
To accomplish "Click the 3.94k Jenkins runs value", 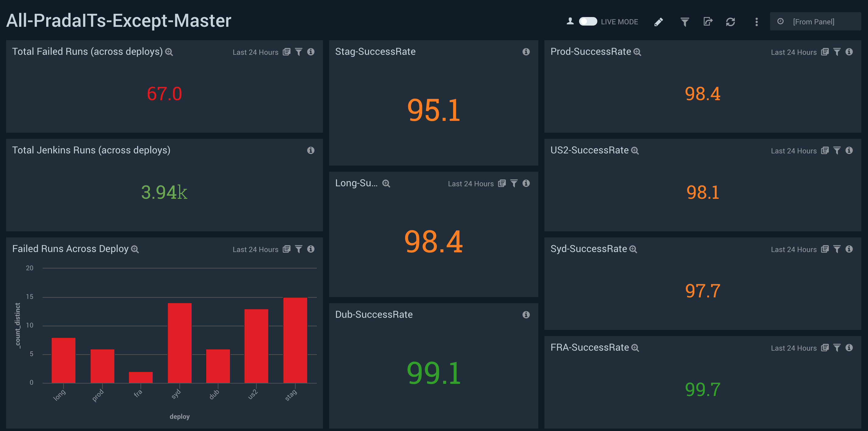I will [x=164, y=192].
